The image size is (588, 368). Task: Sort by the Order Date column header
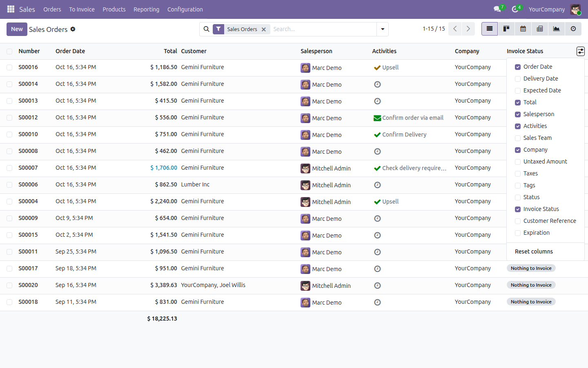tap(70, 51)
